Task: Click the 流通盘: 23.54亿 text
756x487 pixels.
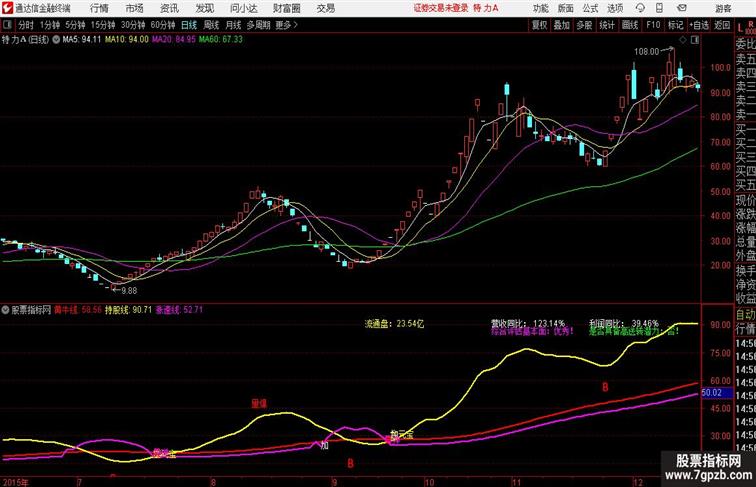Action: click(394, 324)
